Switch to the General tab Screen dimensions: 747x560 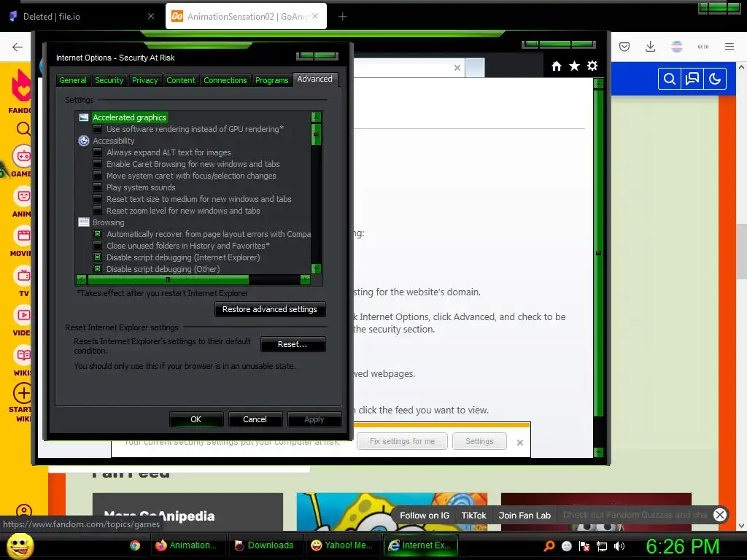73,80
